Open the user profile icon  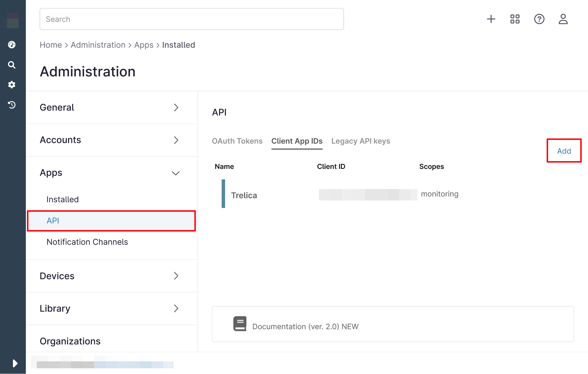click(x=563, y=19)
